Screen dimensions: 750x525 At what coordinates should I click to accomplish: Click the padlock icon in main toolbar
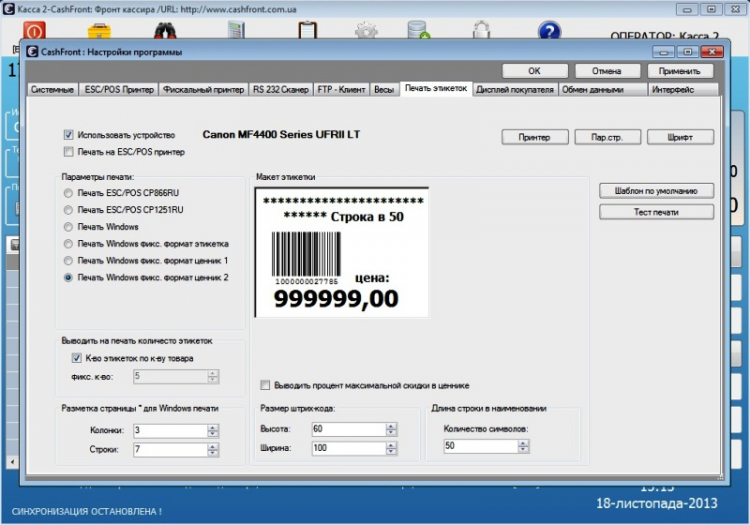click(481, 30)
